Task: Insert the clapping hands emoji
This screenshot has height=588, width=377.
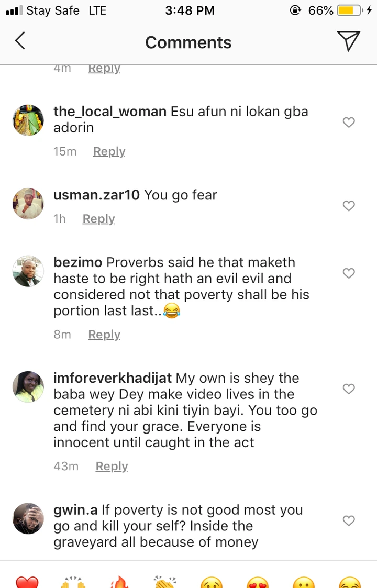Action: 165,582
